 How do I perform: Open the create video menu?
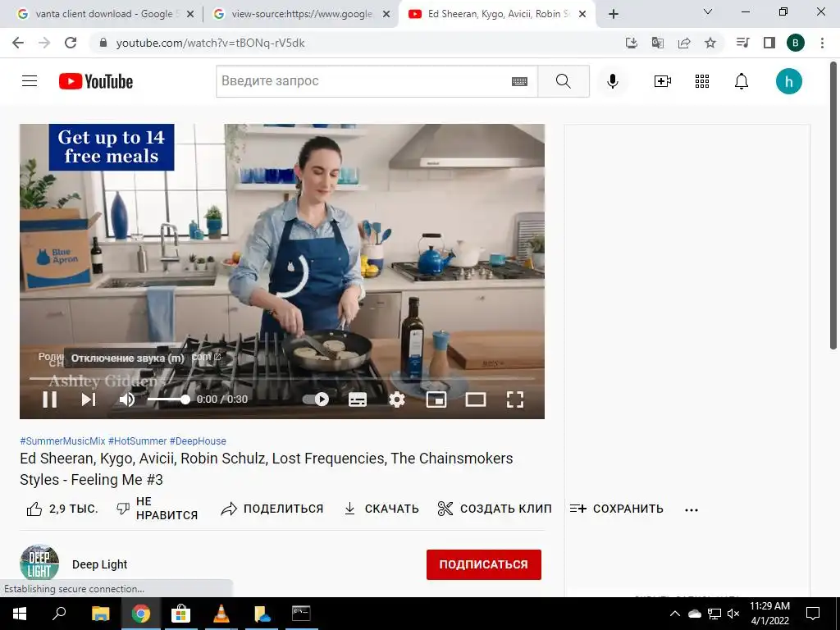(663, 81)
